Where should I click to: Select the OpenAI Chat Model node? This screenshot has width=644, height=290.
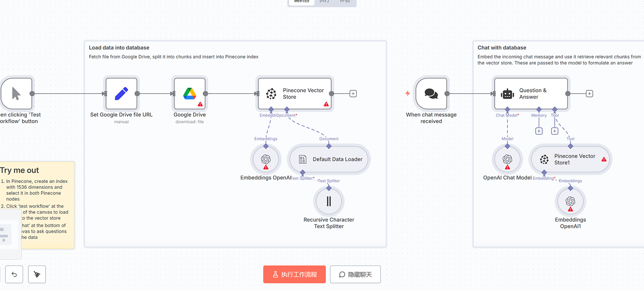[x=507, y=159]
